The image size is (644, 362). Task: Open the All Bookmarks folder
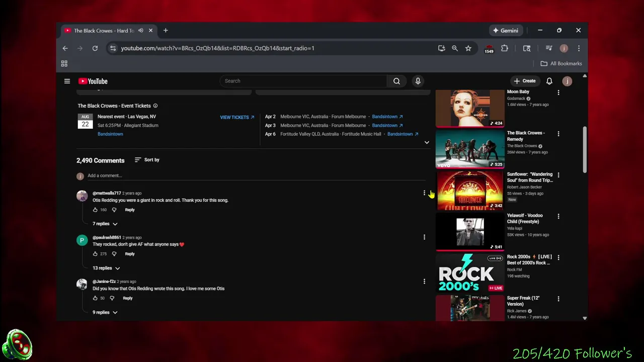coord(561,63)
